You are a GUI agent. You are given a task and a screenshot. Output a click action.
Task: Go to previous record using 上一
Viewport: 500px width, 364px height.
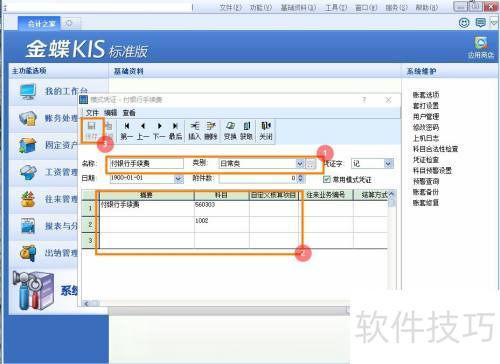pyautogui.click(x=143, y=130)
